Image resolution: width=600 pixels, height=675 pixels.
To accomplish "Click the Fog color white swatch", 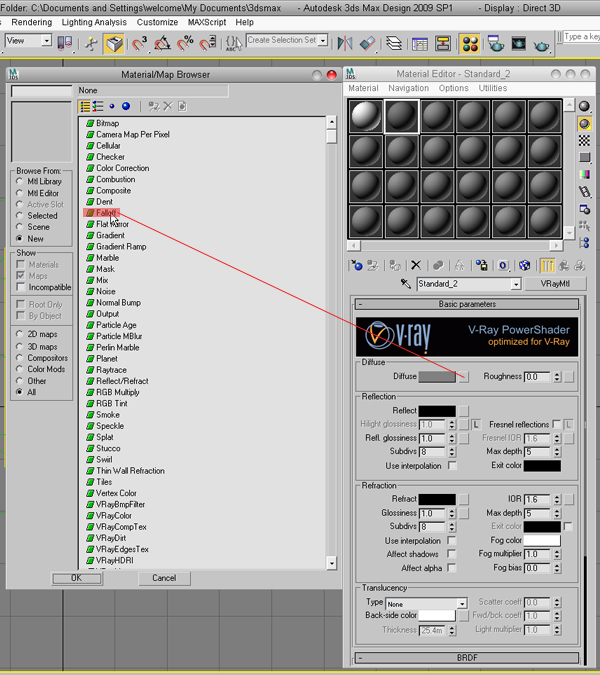I will (x=542, y=540).
